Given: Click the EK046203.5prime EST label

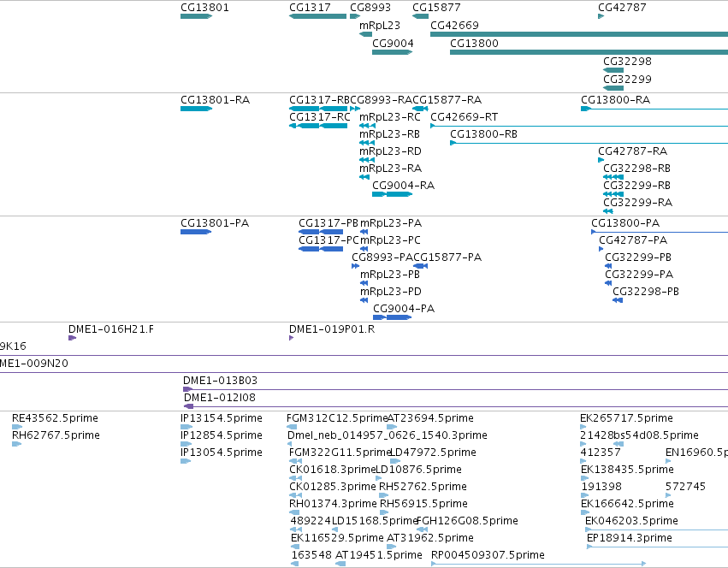Looking at the screenshot, I should click(x=631, y=521).
